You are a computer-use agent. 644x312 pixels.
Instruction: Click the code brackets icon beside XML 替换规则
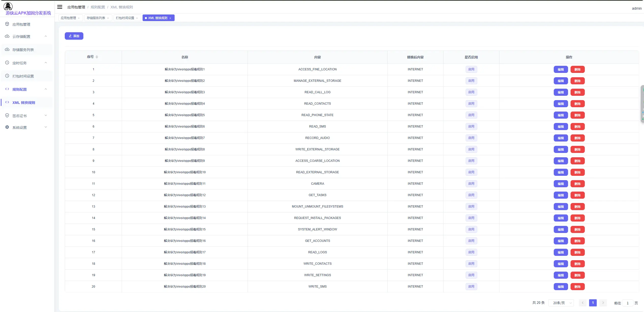pyautogui.click(x=7, y=102)
